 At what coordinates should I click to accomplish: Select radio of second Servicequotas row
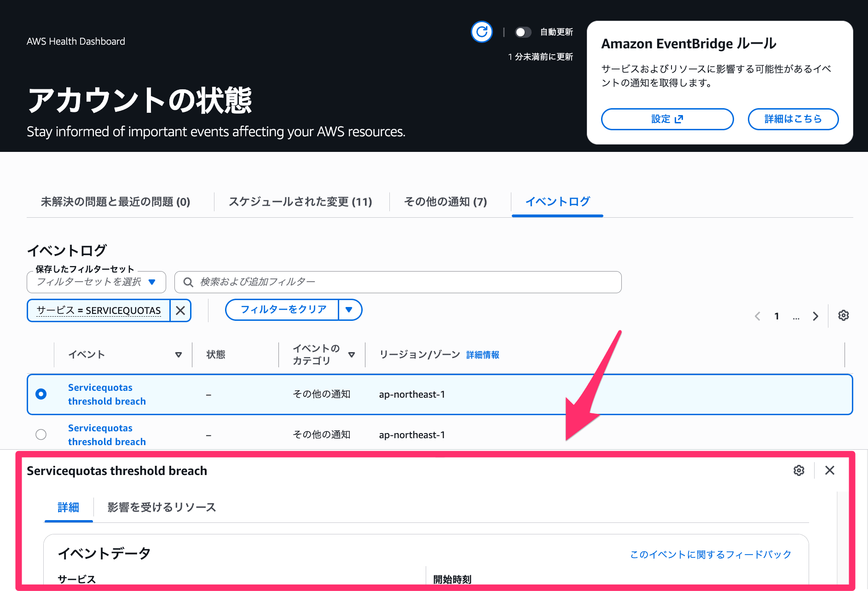[x=41, y=435]
